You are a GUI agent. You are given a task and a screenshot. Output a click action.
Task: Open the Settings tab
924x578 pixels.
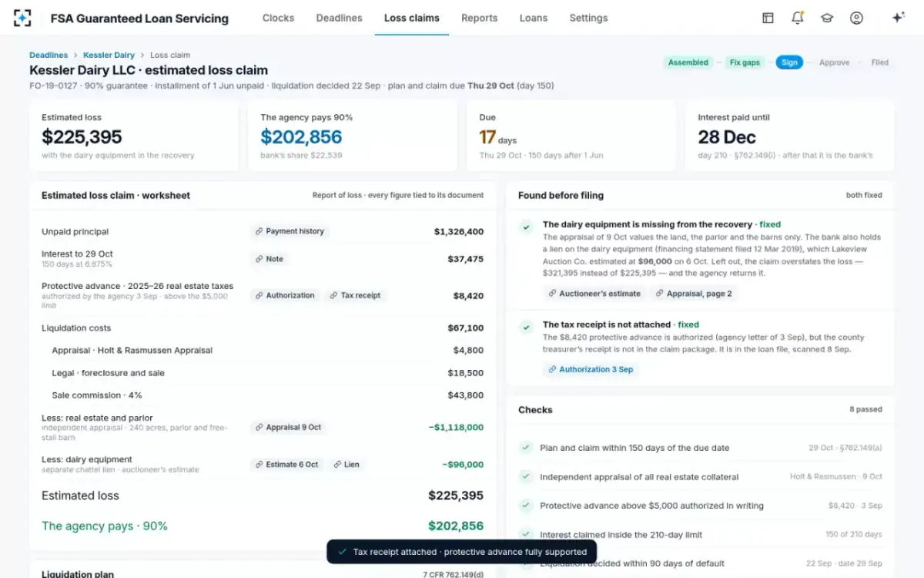coord(588,18)
